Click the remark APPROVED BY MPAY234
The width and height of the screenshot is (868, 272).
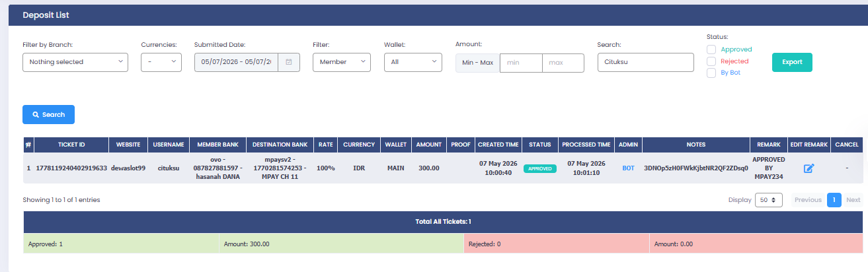pos(769,168)
